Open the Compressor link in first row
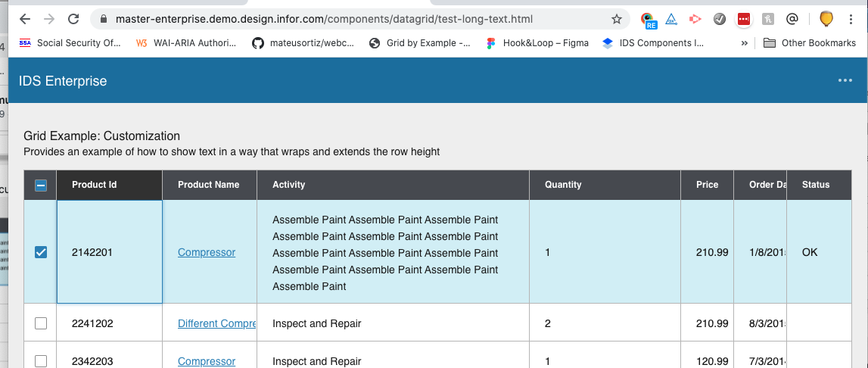Viewport: 868px width, 368px height. (207, 252)
